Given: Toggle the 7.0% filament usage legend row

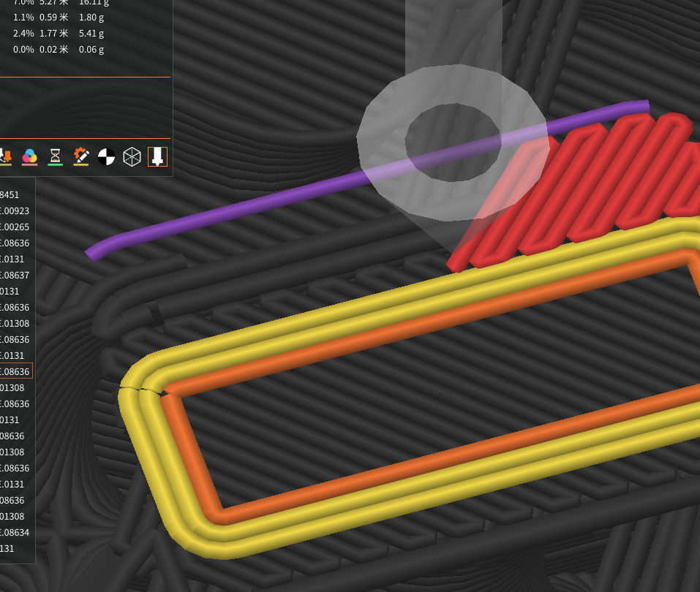Looking at the screenshot, I should [51, 2].
